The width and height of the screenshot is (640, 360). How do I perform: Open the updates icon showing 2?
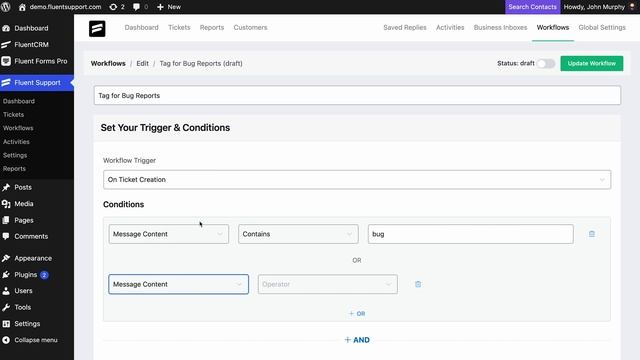point(113,7)
